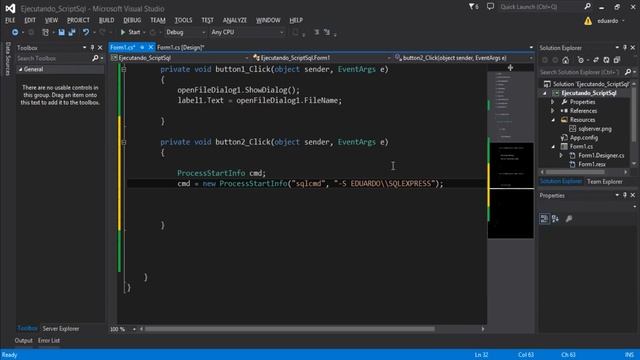This screenshot has width=640, height=360.
Task: Open the ANALYZE menu
Action: tap(235, 20)
